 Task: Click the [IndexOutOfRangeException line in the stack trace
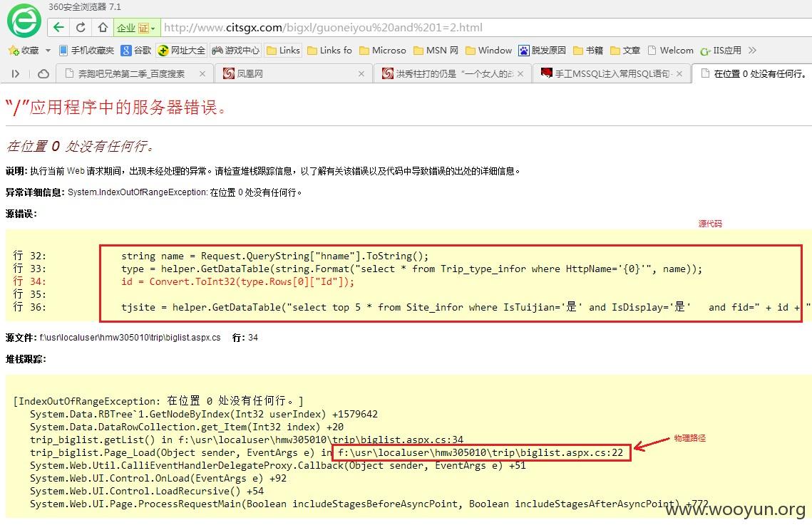(158, 401)
